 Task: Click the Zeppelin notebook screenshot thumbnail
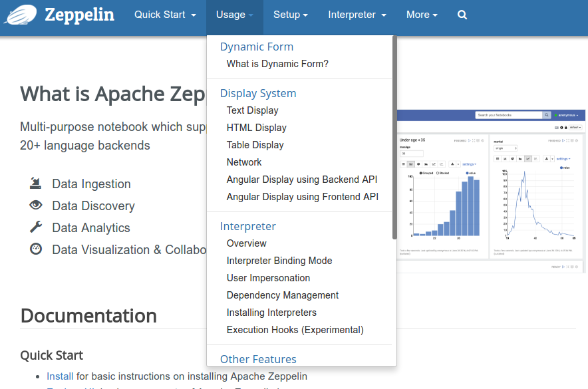point(492,191)
